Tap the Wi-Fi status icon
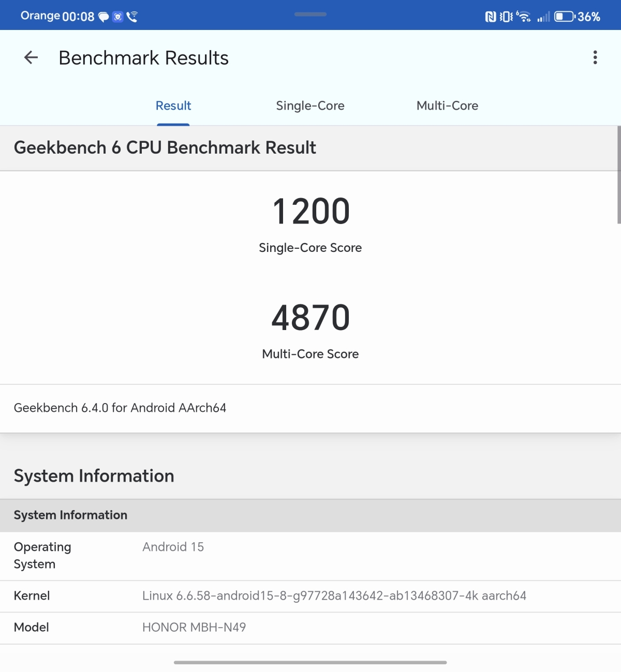Image resolution: width=621 pixels, height=672 pixels. pos(524,17)
